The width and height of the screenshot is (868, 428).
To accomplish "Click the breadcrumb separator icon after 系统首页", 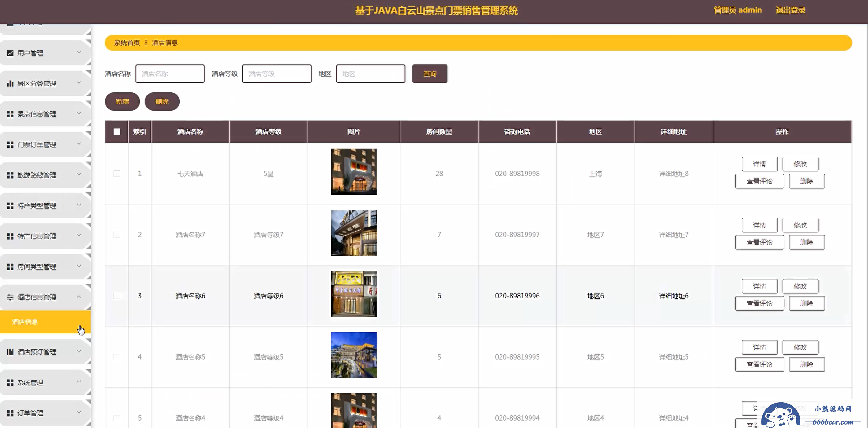I will (x=146, y=42).
